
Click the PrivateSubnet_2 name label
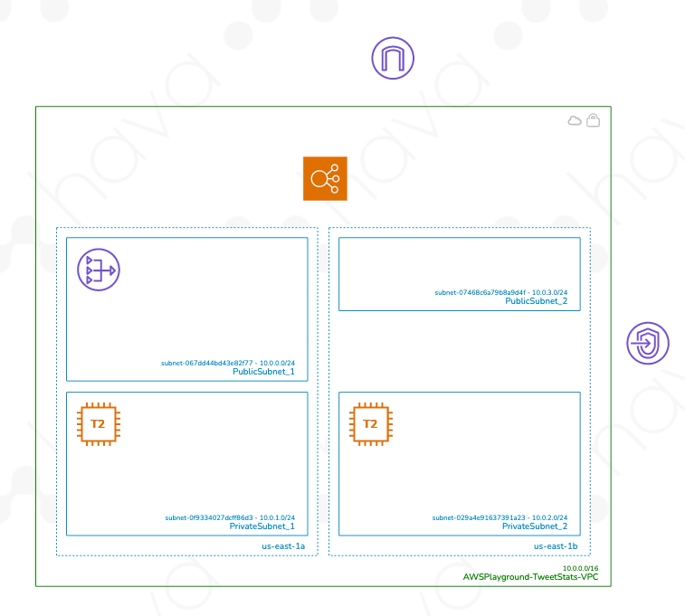tap(535, 526)
